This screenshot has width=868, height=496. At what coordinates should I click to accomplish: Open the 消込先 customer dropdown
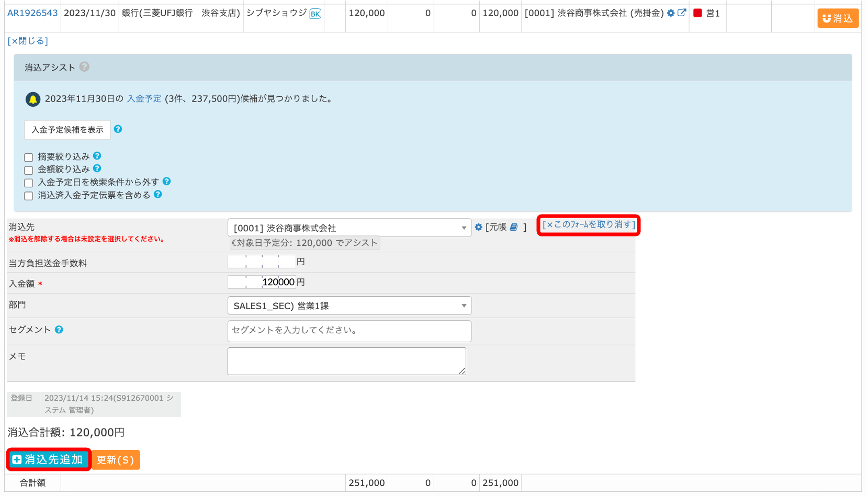[x=349, y=228]
